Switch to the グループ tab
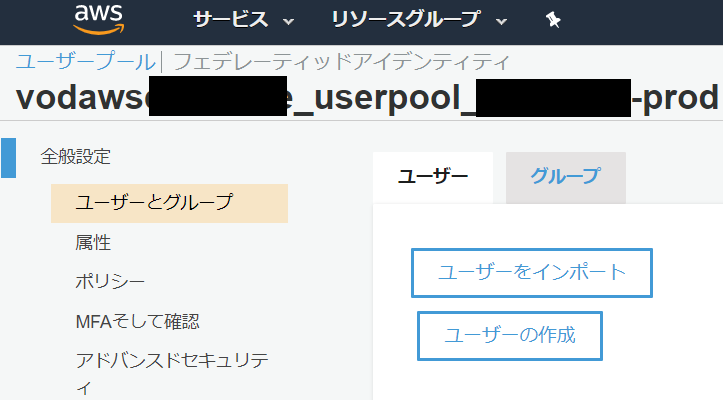Viewport: 723px width, 400px height. coord(566,177)
